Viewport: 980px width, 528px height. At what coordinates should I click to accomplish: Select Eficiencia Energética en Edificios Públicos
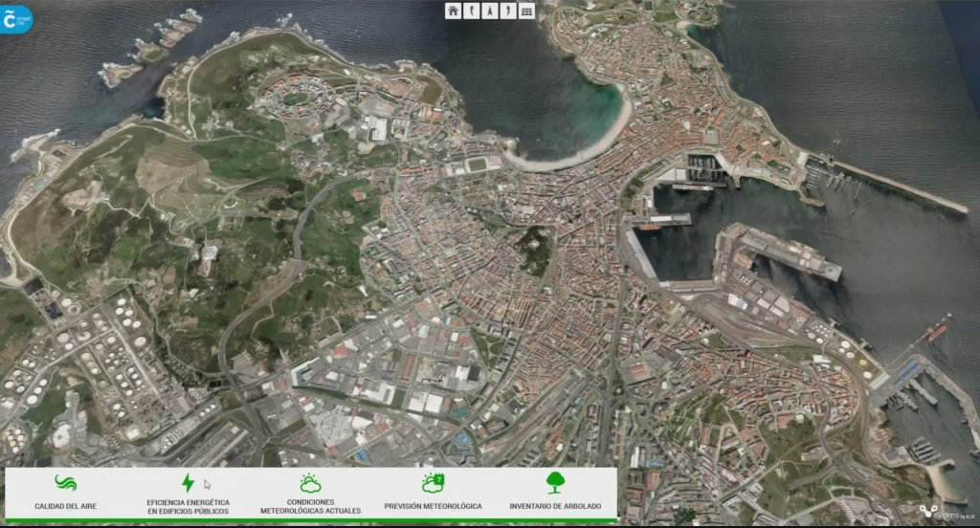[x=188, y=506]
